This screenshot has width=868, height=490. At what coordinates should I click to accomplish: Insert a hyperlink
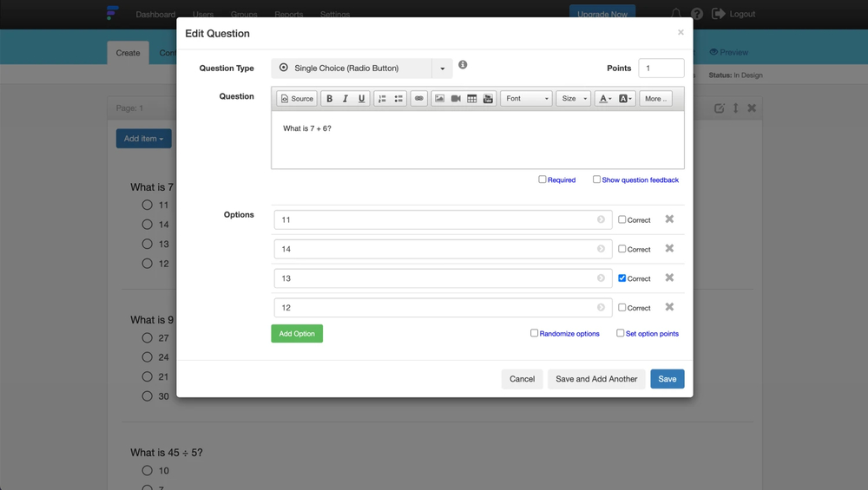pos(419,99)
